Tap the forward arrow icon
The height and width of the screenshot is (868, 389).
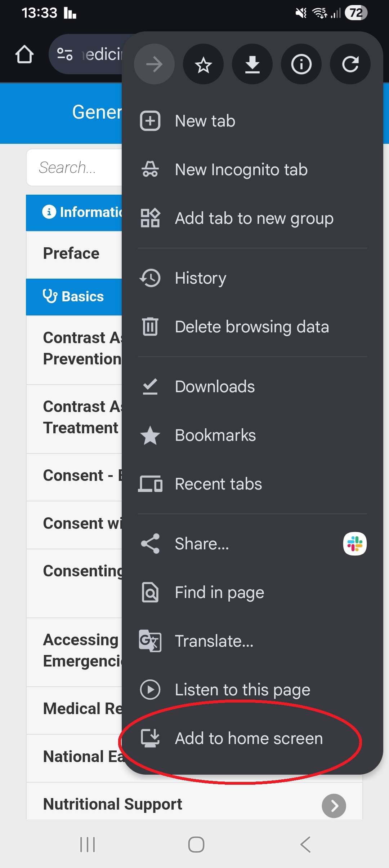pyautogui.click(x=154, y=65)
